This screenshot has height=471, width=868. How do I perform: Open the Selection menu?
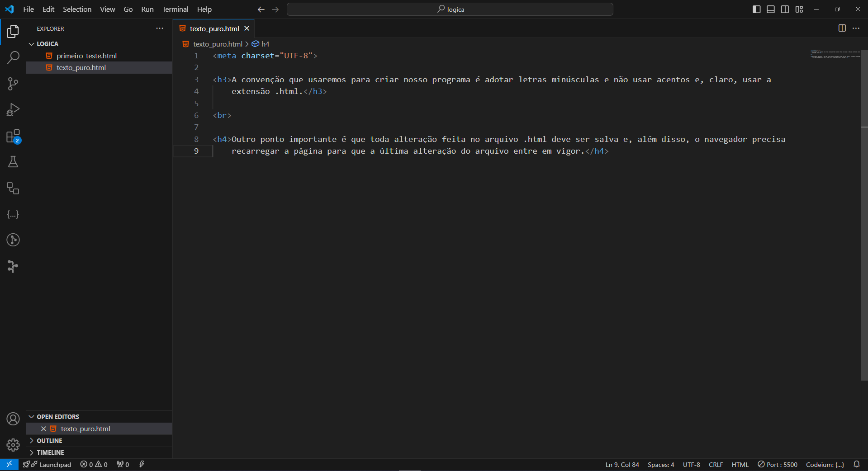(77, 9)
